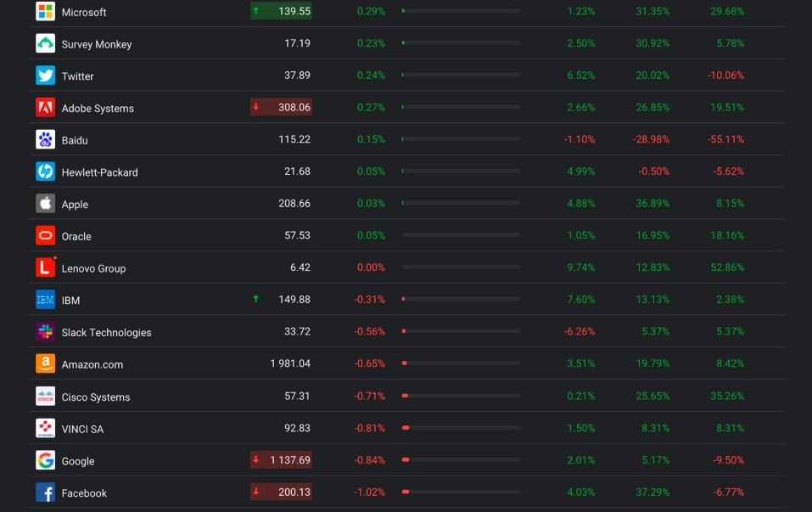Screen dimensions: 812x512
Task: Click the Lenovo Group logo icon
Action: tap(45, 268)
